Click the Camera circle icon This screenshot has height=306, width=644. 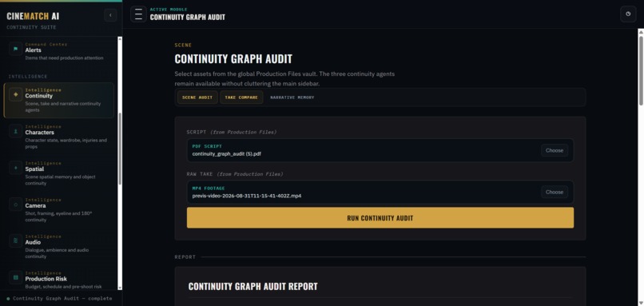point(16,205)
